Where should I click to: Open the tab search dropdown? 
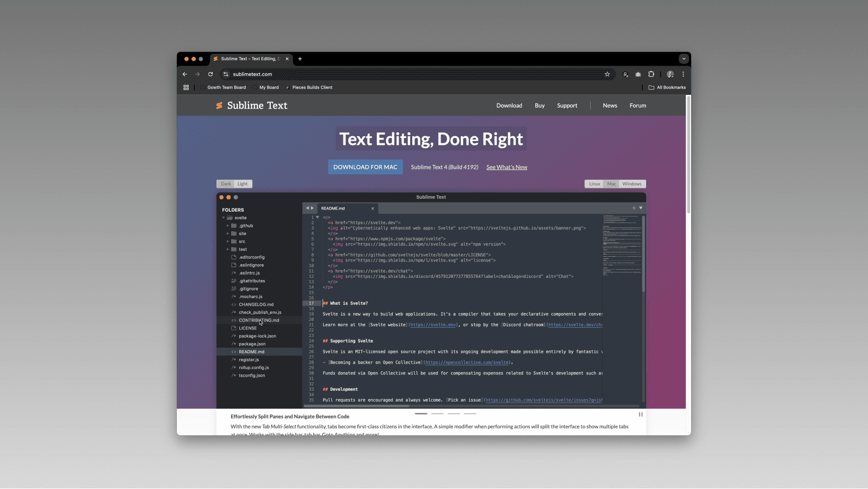pyautogui.click(x=684, y=59)
